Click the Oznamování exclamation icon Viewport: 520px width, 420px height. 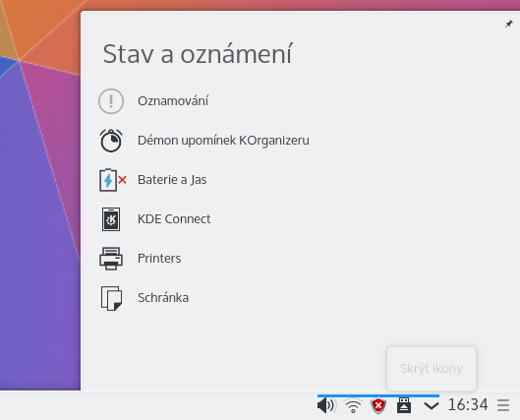(x=111, y=101)
